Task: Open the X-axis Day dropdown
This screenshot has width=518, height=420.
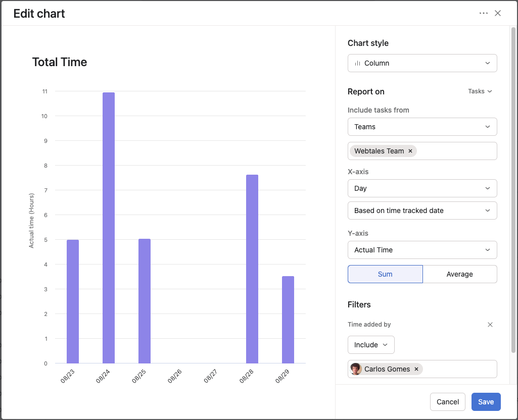Action: pos(422,188)
